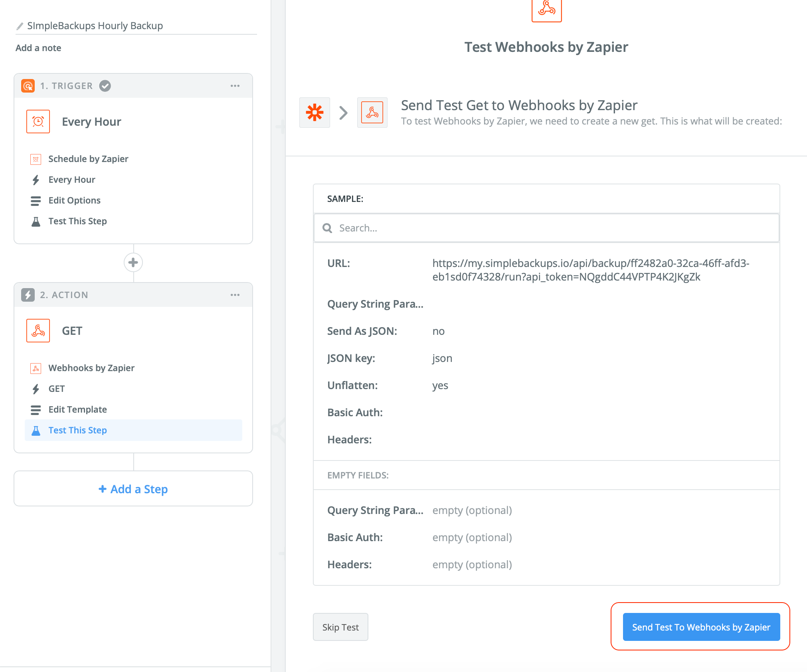Click the lightning bolt icon next to 'Every Hour'
The width and height of the screenshot is (807, 672).
pos(36,180)
